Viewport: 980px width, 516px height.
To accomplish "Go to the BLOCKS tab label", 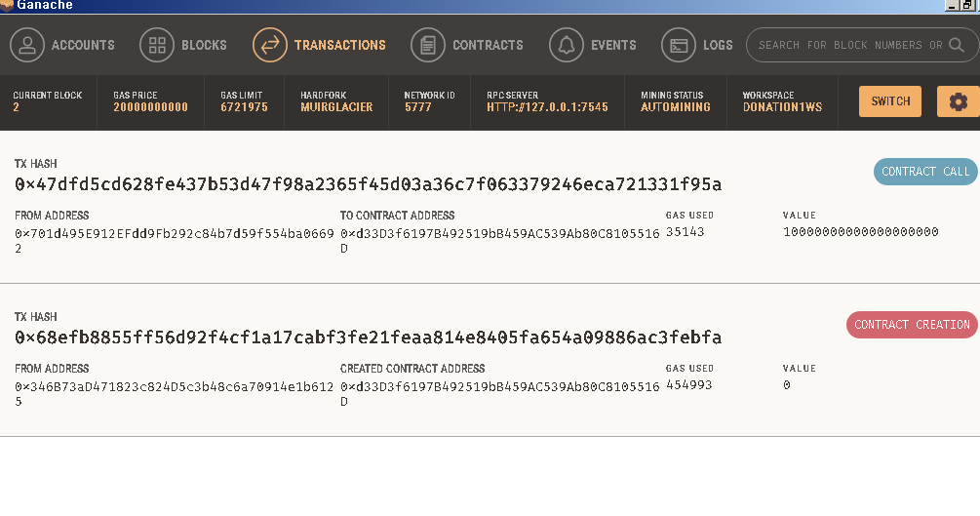I will [204, 45].
